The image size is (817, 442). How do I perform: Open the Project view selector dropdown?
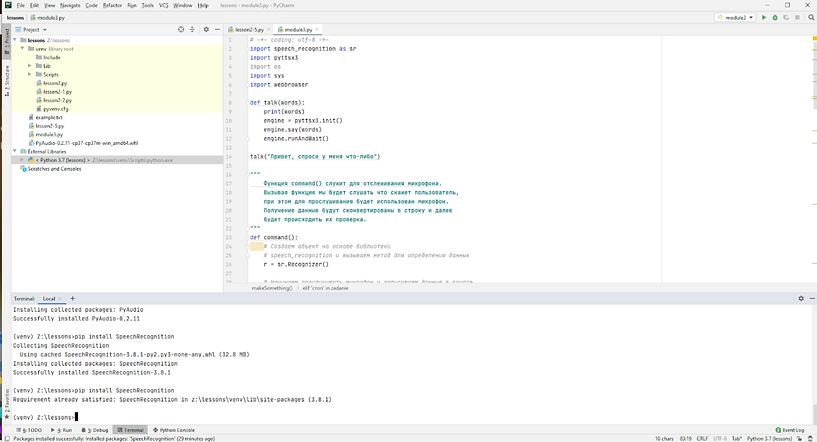[31, 30]
